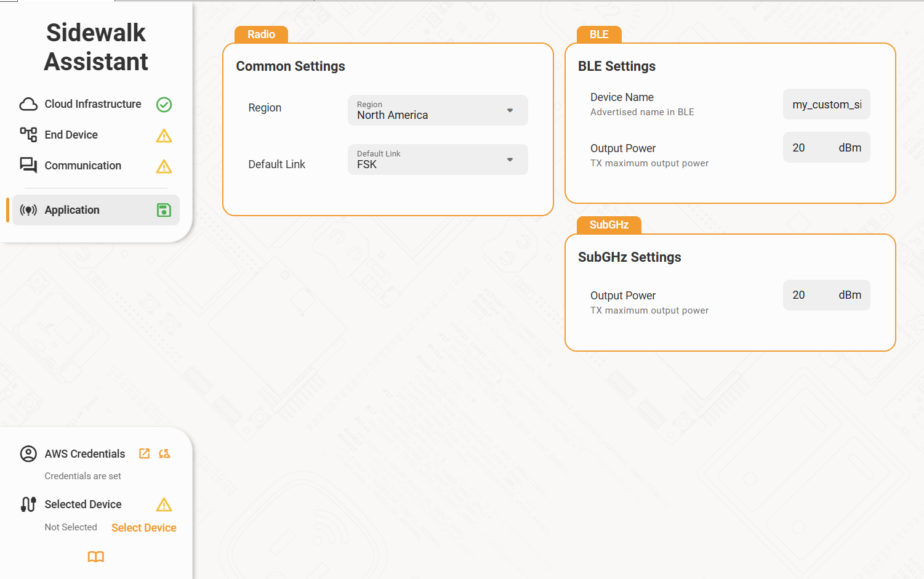Click the Communication chat bubbles icon
The width and height of the screenshot is (924, 579).
[28, 166]
